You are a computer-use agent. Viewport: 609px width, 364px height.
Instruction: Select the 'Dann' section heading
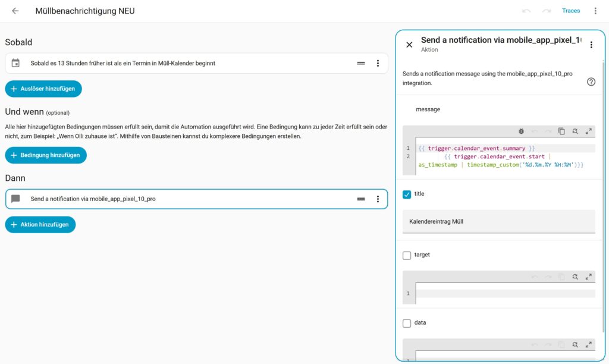tap(15, 178)
